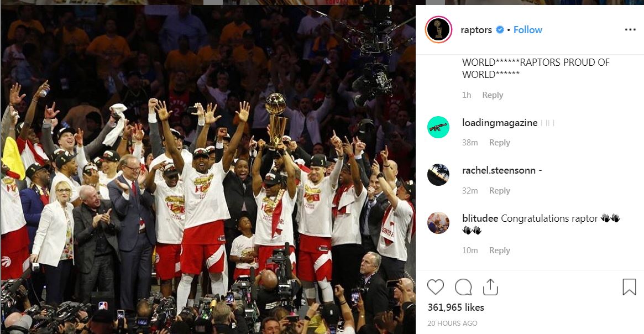Click the raptors trophy profile avatar

point(438,29)
